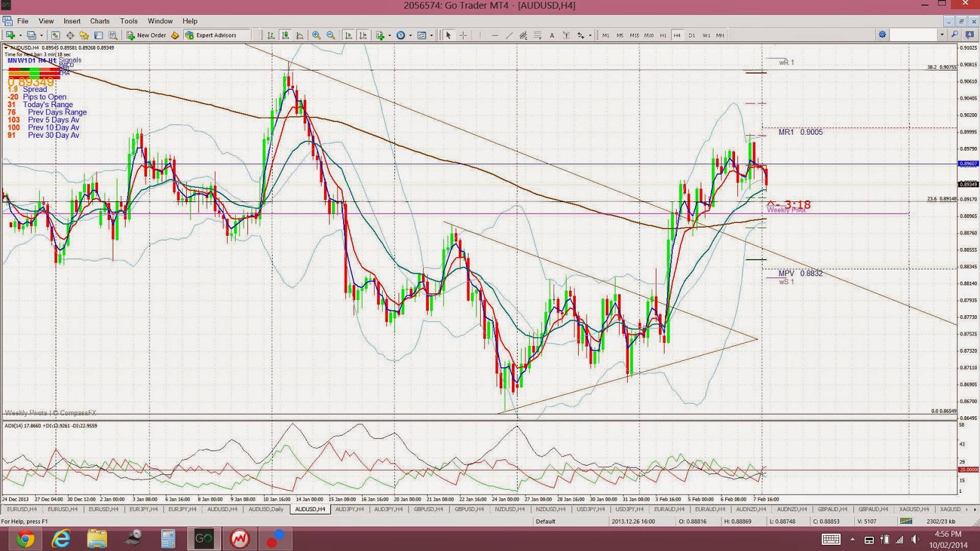
Task: Expand the new chart dropdown arrow
Action: click(x=20, y=35)
